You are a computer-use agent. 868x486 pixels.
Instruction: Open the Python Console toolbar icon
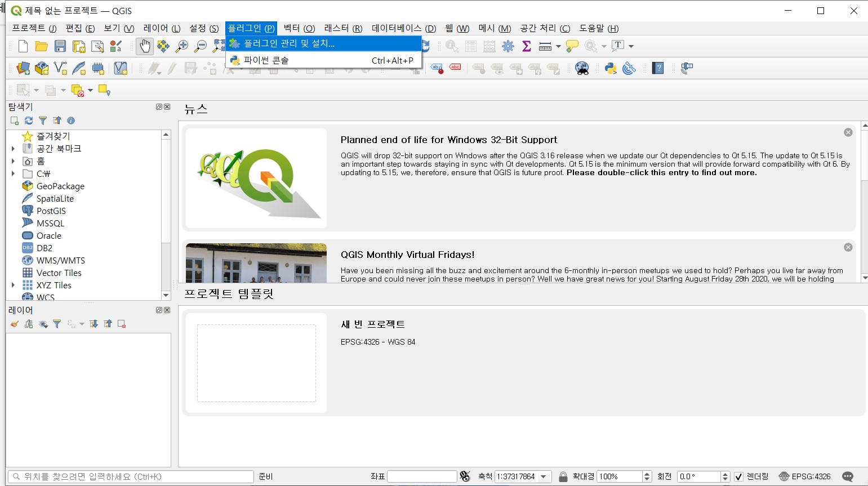click(x=611, y=69)
